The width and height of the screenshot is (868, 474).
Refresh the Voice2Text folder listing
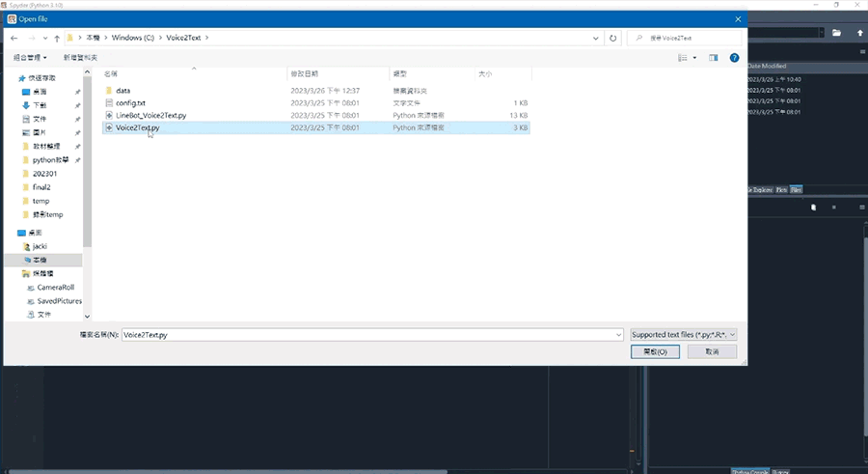[x=613, y=38]
